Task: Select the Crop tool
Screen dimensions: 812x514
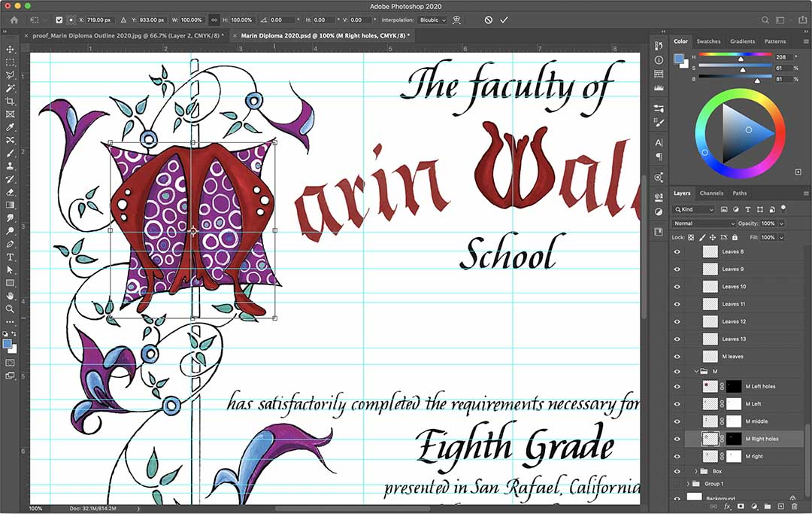Action: pos(10,101)
